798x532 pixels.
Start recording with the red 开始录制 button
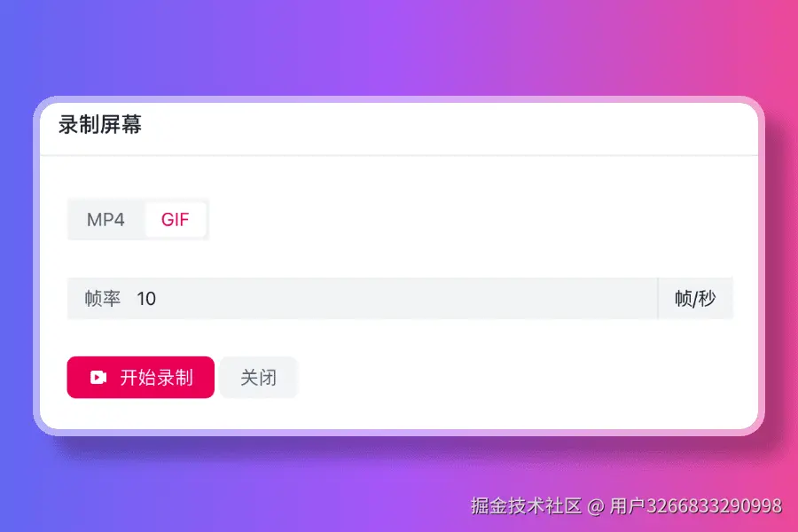[140, 377]
